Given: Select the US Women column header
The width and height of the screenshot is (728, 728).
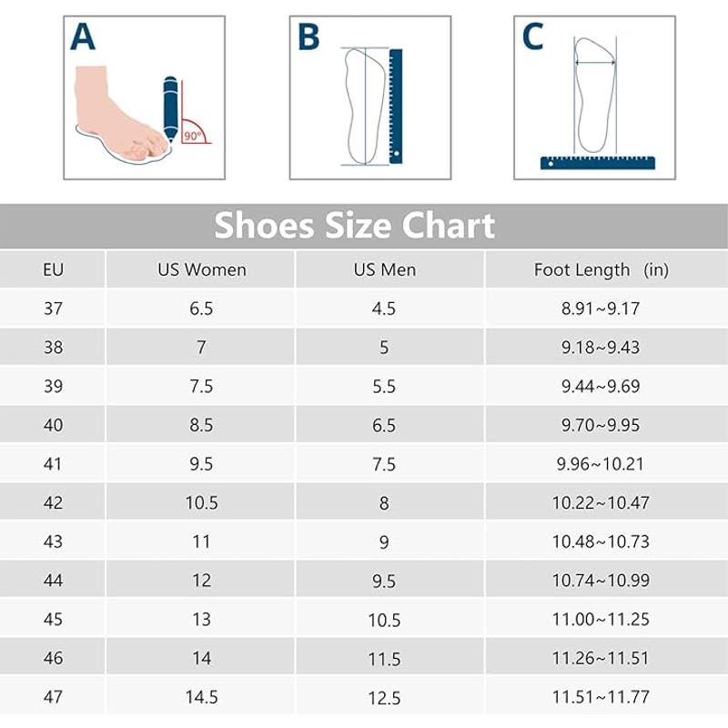Looking at the screenshot, I should point(202,270).
